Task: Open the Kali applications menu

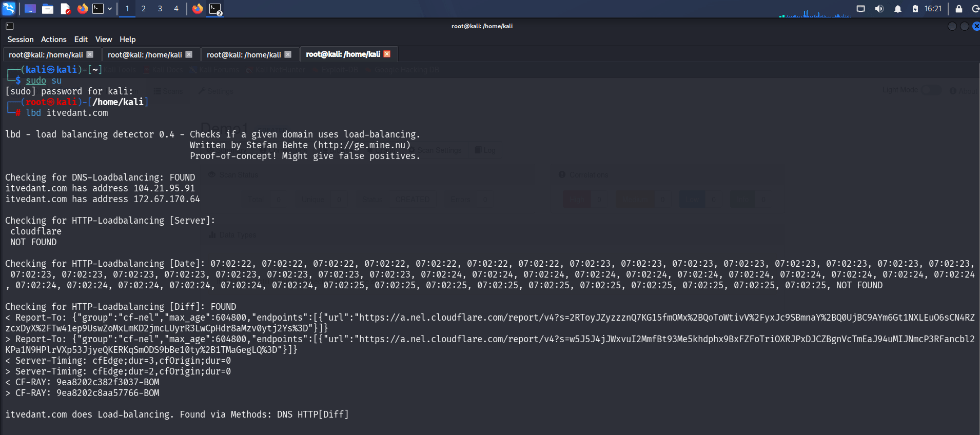Action: coord(9,8)
